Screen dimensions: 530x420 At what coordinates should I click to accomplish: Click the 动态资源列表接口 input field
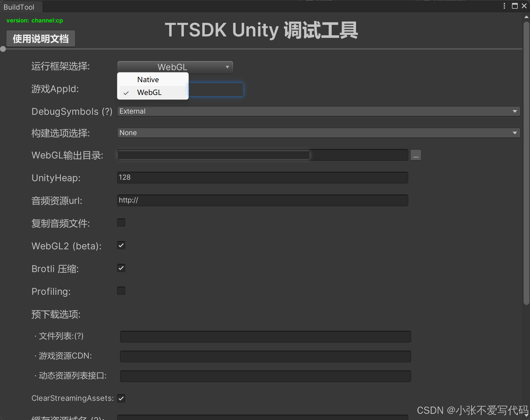pyautogui.click(x=265, y=376)
